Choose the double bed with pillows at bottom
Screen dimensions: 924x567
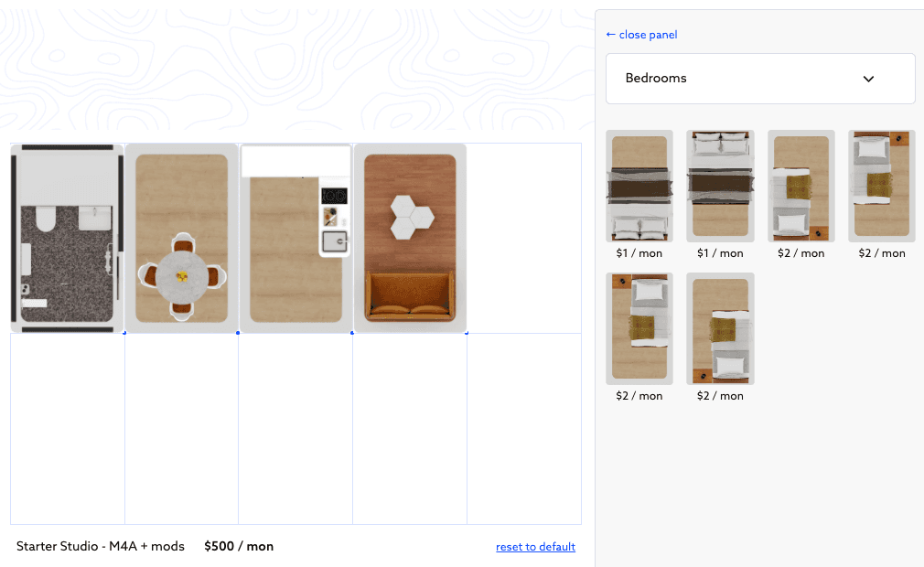pyautogui.click(x=639, y=186)
